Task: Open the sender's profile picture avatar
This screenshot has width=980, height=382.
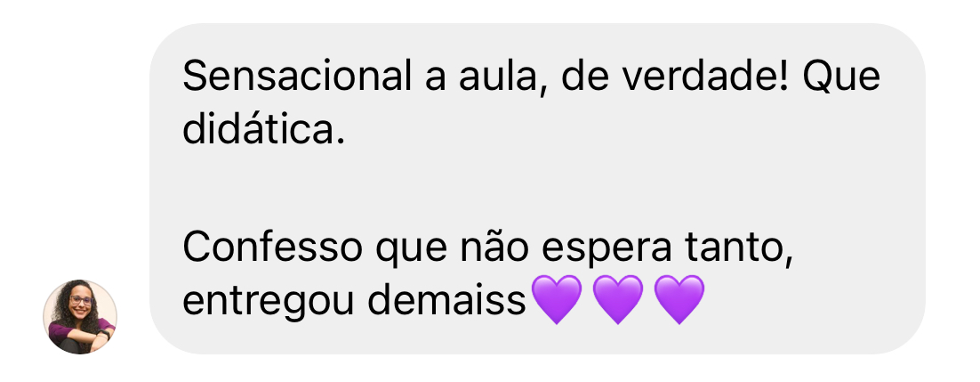Action: [79, 317]
